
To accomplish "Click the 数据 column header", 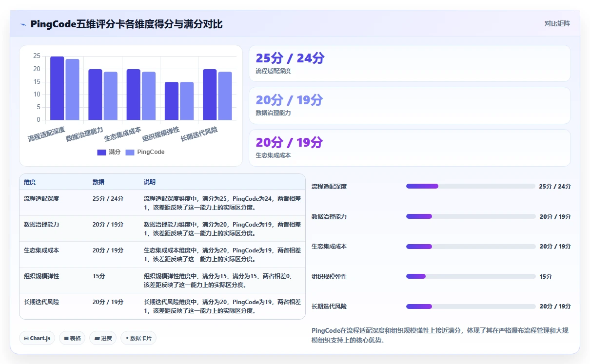I will [98, 182].
